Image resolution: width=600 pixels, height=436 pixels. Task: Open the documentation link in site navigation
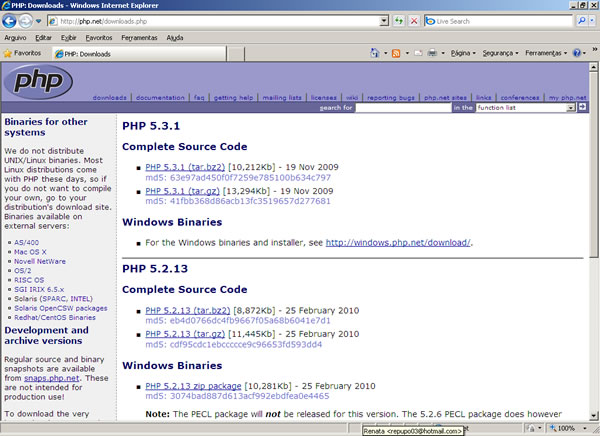(160, 98)
